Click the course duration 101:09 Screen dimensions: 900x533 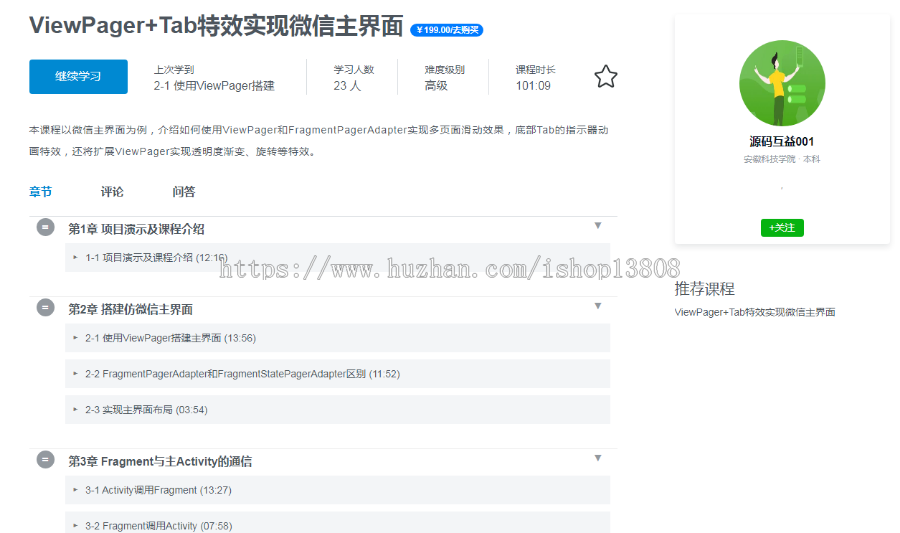533,85
